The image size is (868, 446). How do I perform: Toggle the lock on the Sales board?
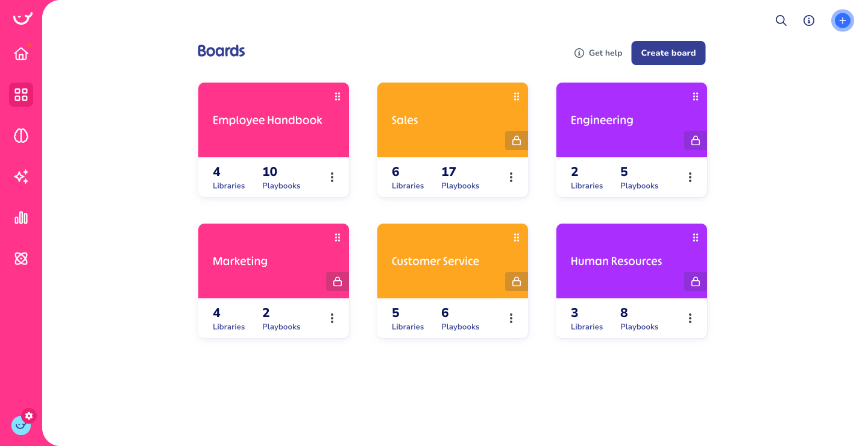(516, 140)
